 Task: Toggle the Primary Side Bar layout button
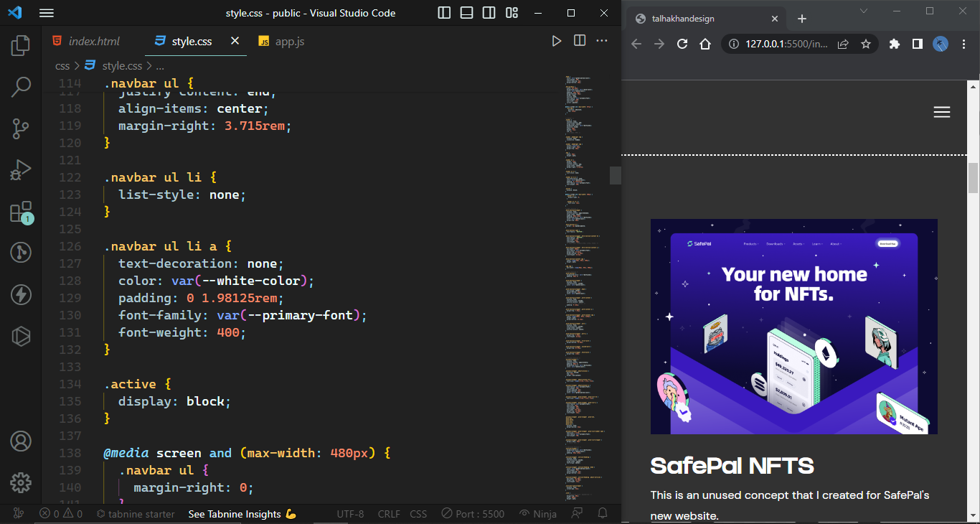[444, 13]
